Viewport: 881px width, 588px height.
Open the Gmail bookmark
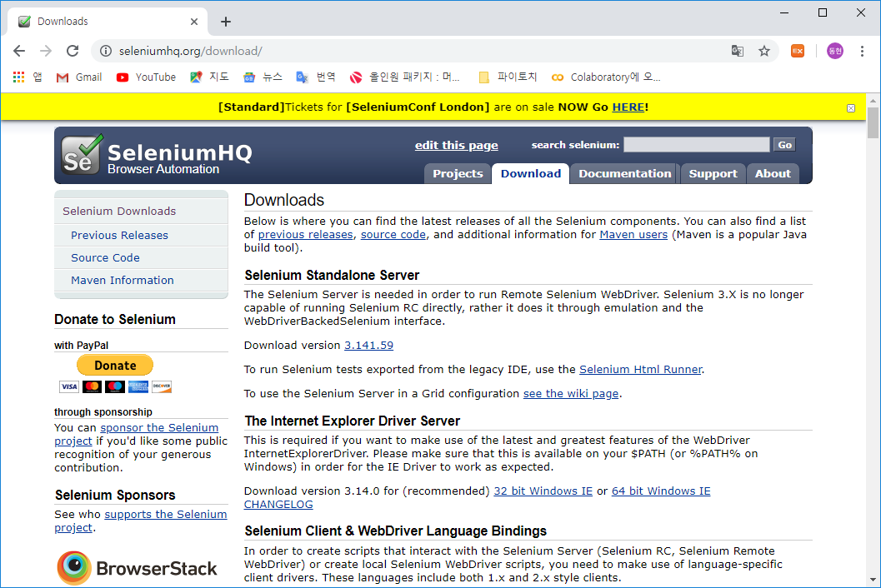click(x=79, y=77)
